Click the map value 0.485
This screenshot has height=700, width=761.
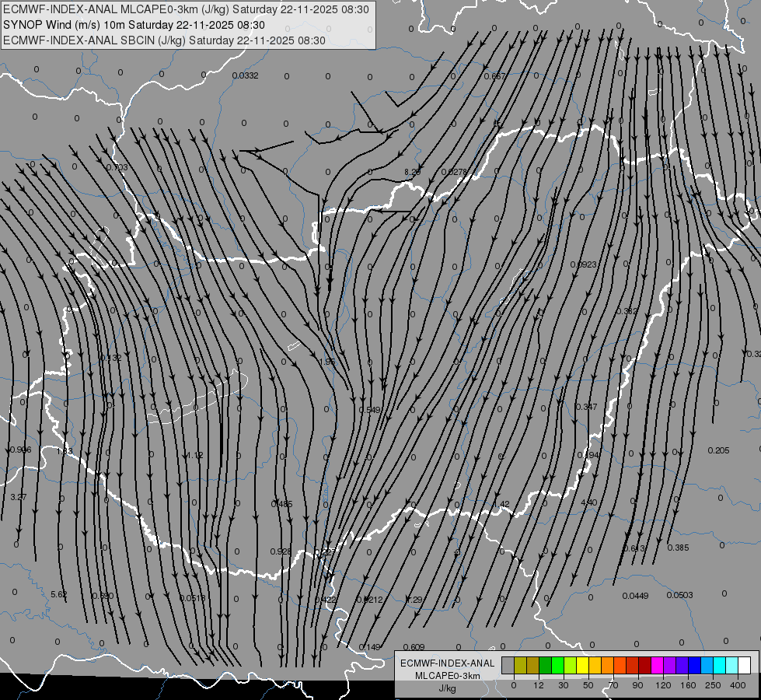[282, 504]
